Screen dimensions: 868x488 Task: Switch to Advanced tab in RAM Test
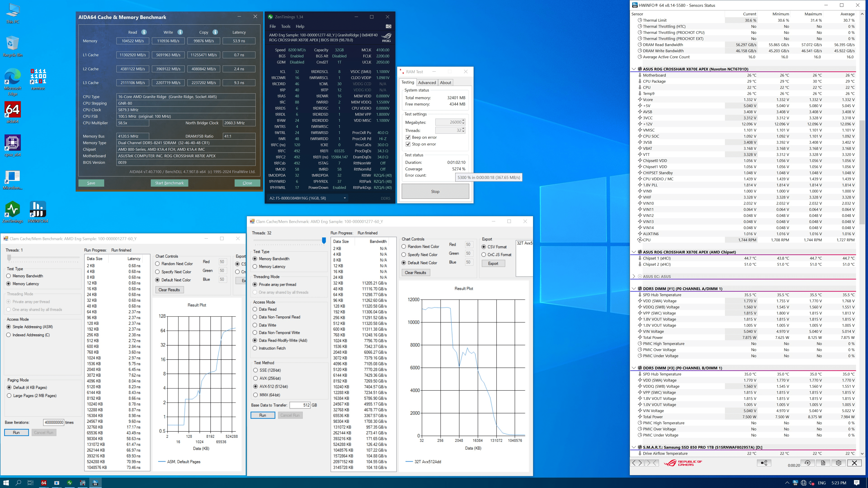click(427, 82)
